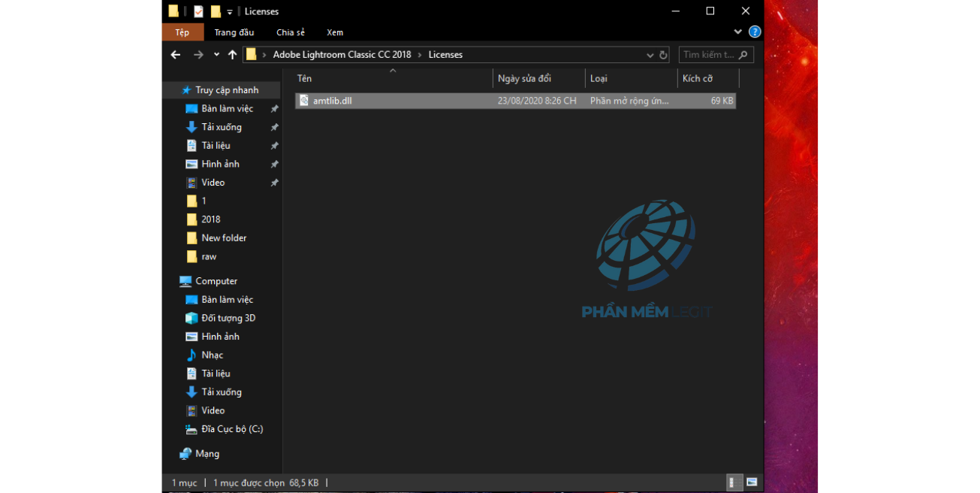The width and height of the screenshot is (980, 493).
Task: Click the Back navigation arrow
Action: click(x=176, y=55)
